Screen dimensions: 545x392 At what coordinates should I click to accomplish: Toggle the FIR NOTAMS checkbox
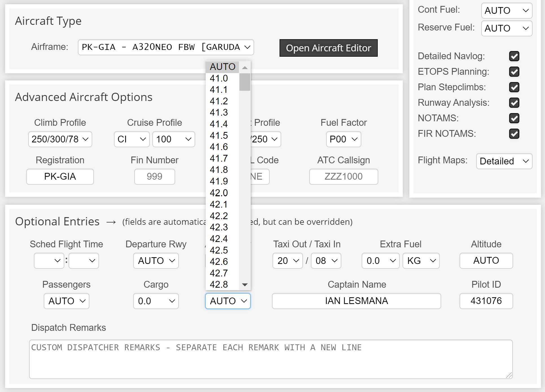coord(514,134)
